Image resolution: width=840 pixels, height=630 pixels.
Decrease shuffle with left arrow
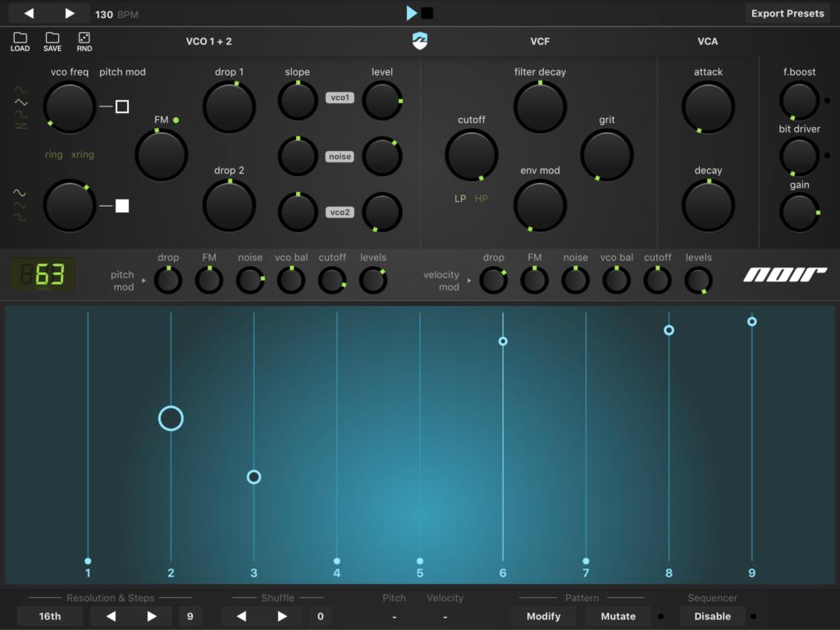[x=242, y=616]
